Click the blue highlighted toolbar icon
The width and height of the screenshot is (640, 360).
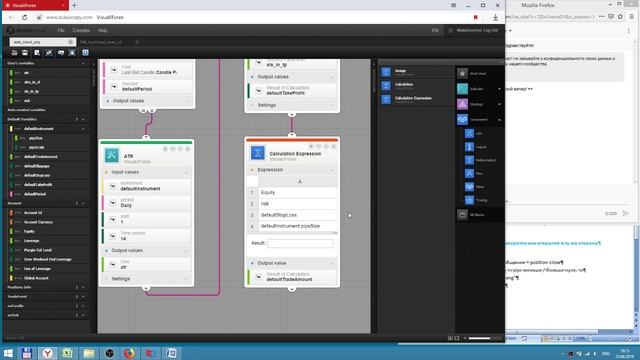point(85,53)
